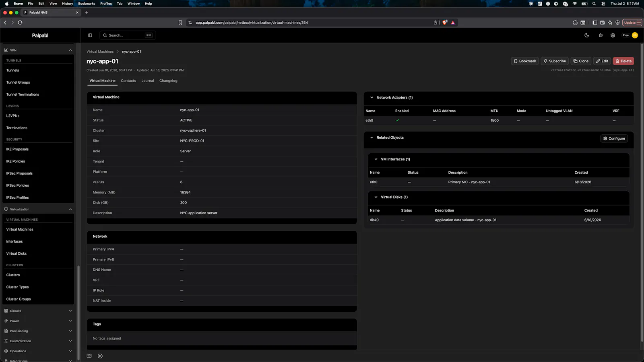The height and width of the screenshot is (362, 644).
Task: Open the browser share icon
Action: coord(436,23)
